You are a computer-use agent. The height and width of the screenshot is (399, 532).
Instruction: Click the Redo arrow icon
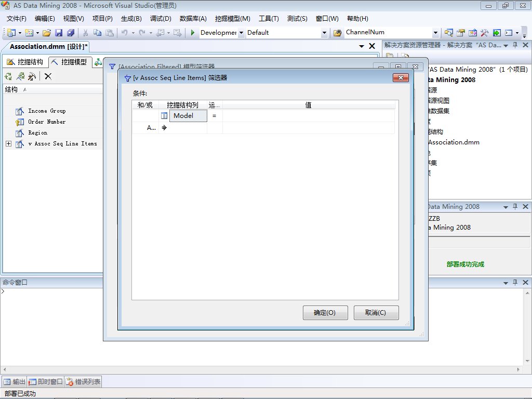point(142,33)
